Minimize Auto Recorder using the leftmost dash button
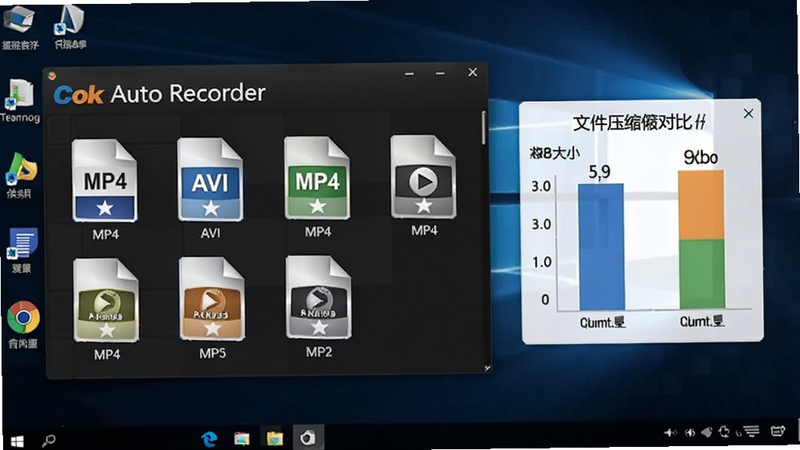Screen dimensions: 800x450 pos(409,74)
